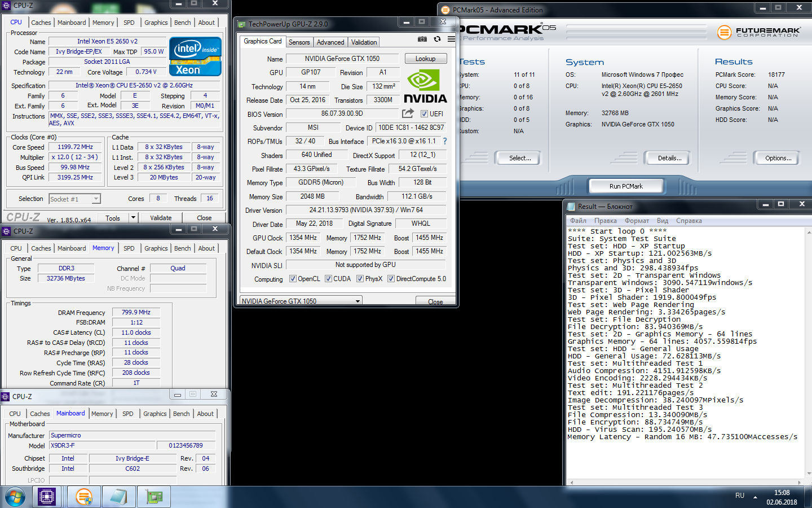Click the share icon beside BIOS Version
The image size is (812, 508).
408,113
